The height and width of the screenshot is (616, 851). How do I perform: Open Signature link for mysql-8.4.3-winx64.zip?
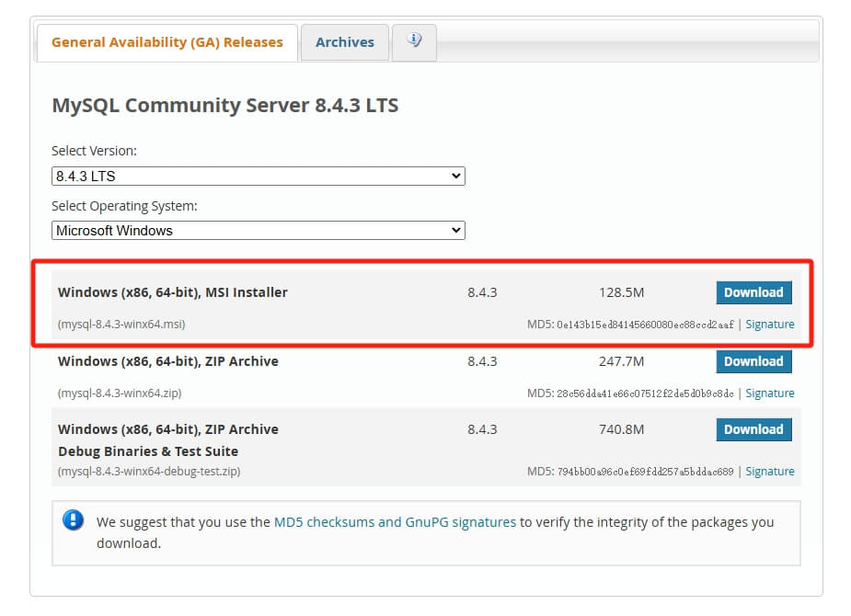click(770, 394)
